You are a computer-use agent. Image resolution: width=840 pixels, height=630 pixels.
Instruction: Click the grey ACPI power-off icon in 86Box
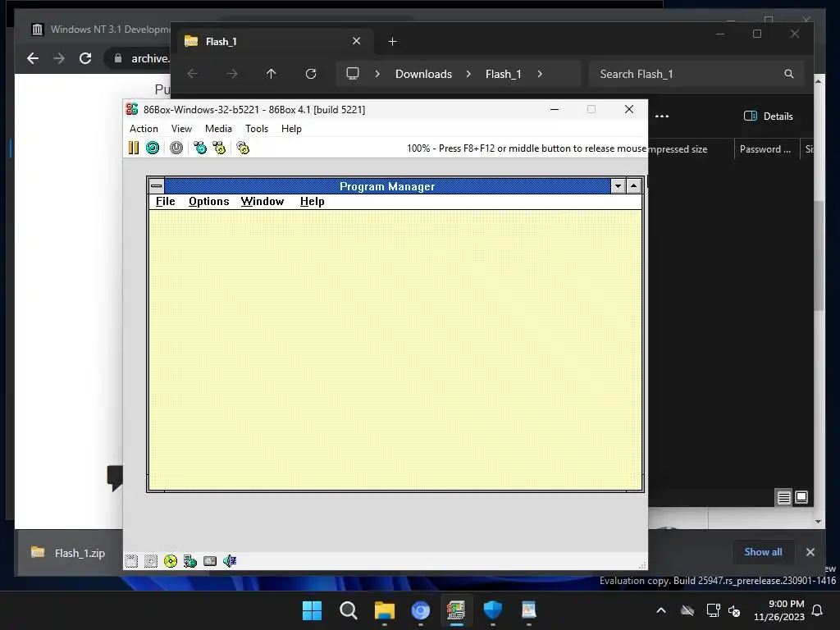pos(176,148)
